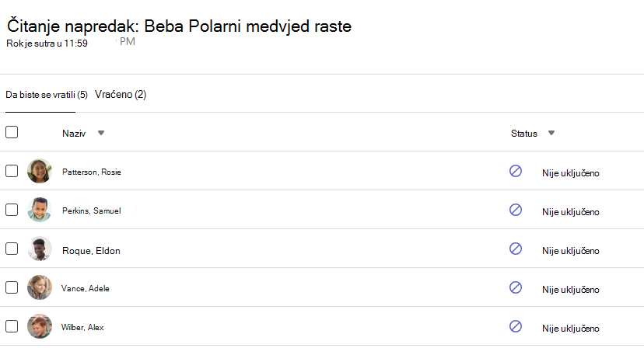Click the not-turned-in icon for Rosie Patterson
The height and width of the screenshot is (348, 644).
pos(516,171)
